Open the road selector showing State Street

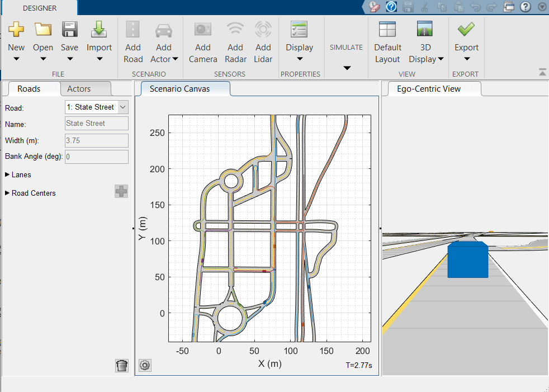point(96,107)
